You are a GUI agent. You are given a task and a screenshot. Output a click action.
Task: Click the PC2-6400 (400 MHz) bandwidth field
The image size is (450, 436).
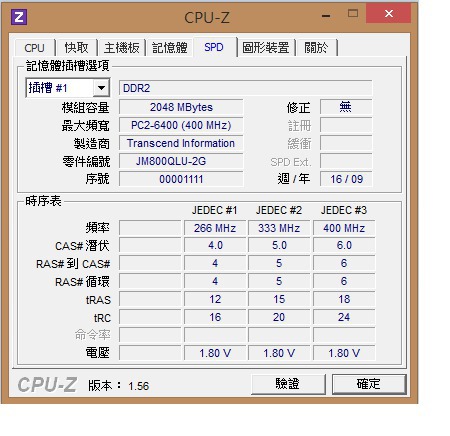point(181,125)
